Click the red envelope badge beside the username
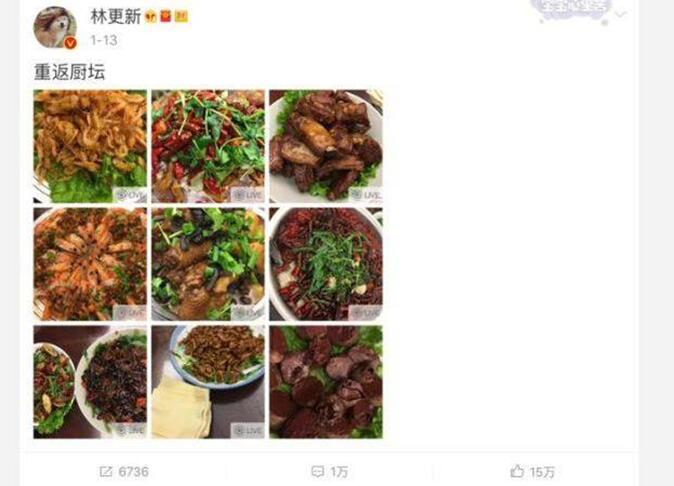The image size is (674, 486). tap(165, 17)
